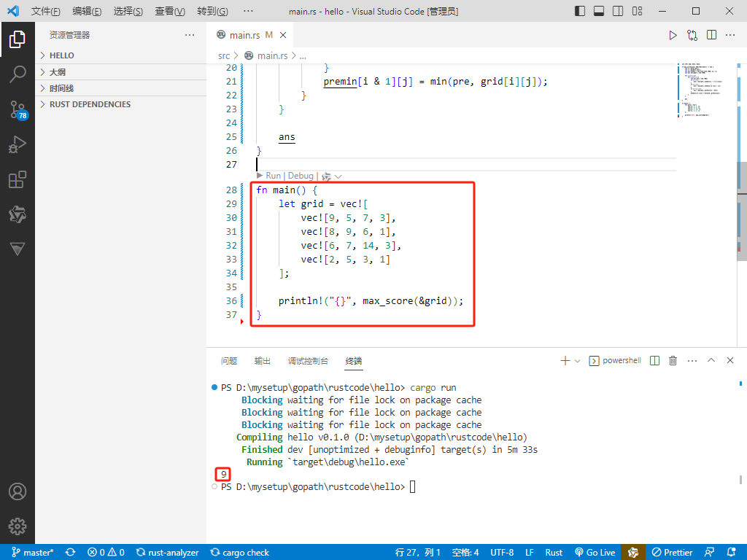Screen dimensions: 747x560
Task: Kill the terminal with trash icon
Action: point(673,360)
